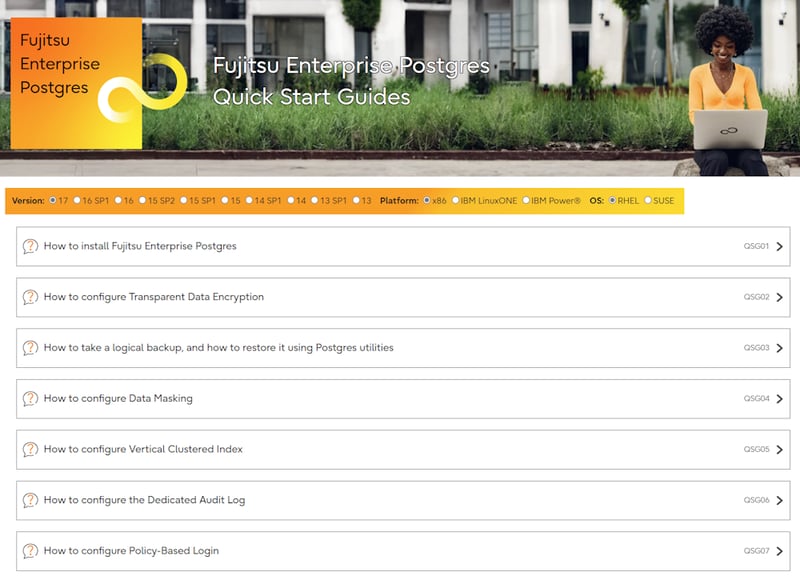Click the question icon beside Policy-Based Login
This screenshot has width=800, height=584.
pos(30,551)
